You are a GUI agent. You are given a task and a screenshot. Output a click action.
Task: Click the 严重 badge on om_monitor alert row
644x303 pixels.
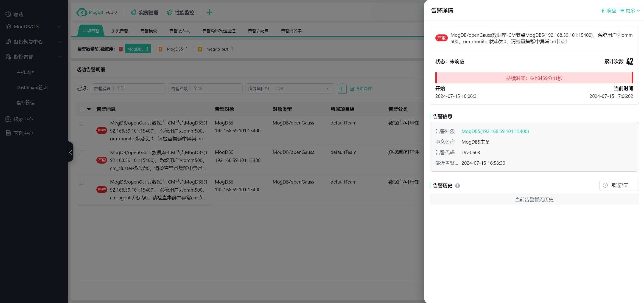click(x=102, y=131)
